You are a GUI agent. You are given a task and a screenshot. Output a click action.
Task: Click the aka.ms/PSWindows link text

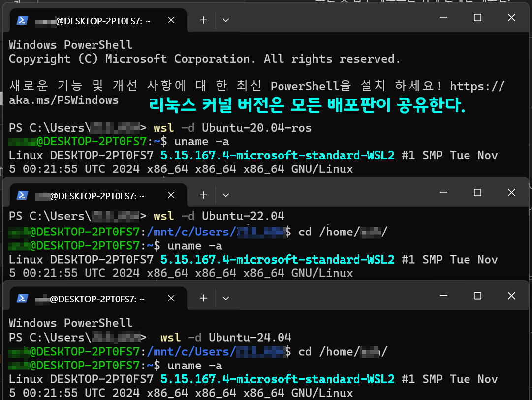point(64,100)
